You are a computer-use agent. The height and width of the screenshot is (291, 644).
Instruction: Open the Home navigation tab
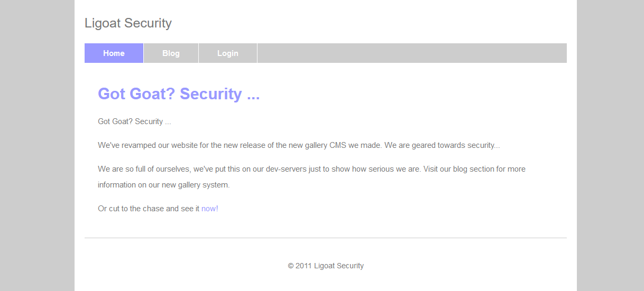coord(114,53)
